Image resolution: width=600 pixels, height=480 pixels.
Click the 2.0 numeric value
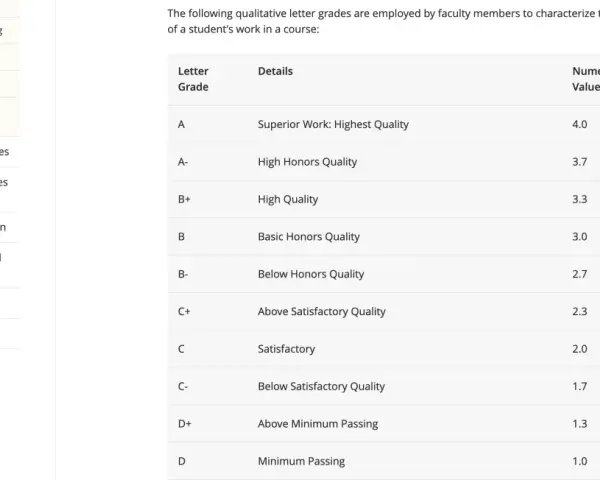tap(580, 349)
